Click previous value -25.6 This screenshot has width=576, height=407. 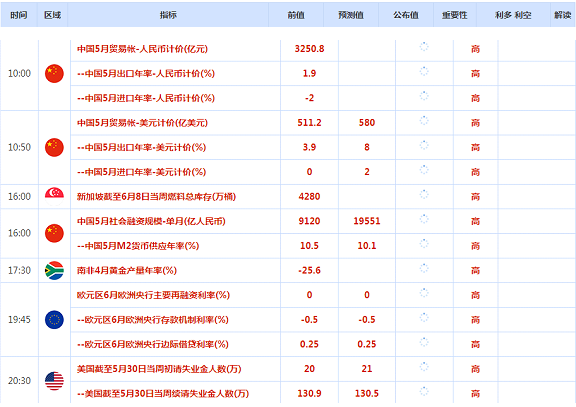309,270
